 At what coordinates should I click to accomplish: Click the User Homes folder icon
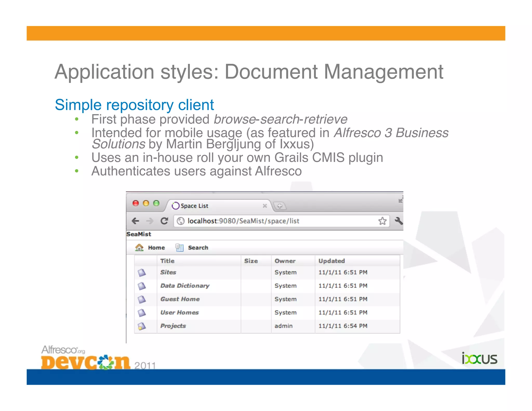(142, 313)
